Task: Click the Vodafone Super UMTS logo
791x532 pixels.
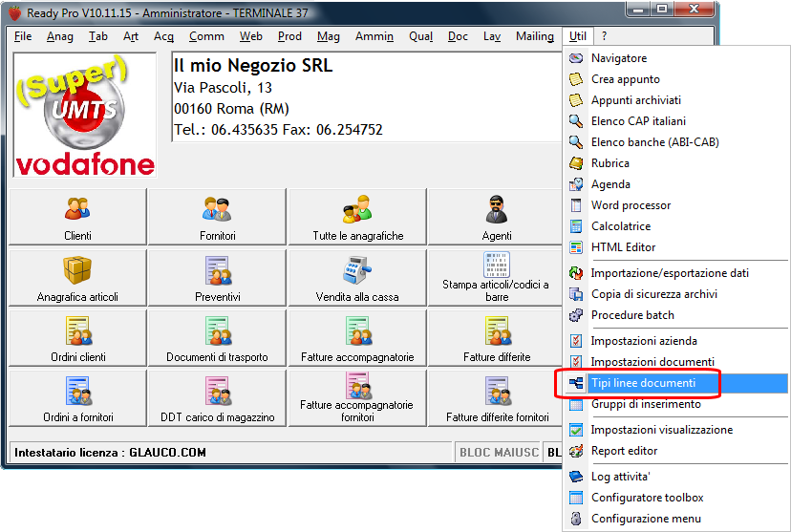Action: (x=85, y=115)
